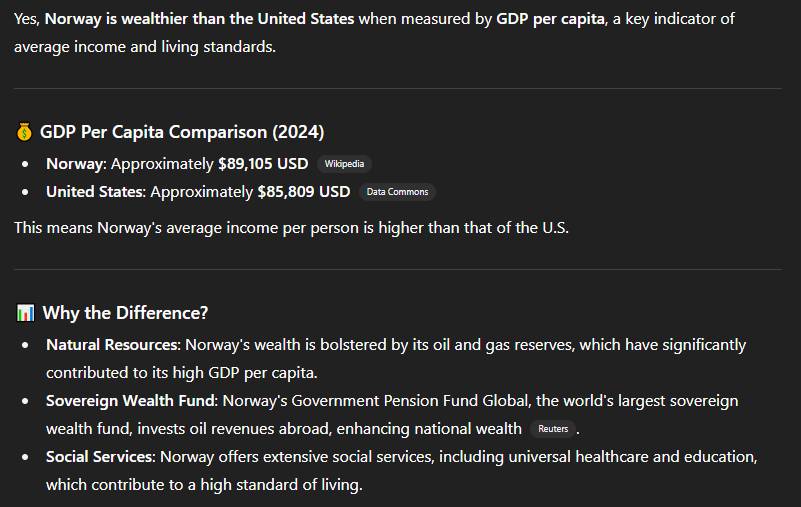Click the Social Services bullet label

click(x=101, y=457)
